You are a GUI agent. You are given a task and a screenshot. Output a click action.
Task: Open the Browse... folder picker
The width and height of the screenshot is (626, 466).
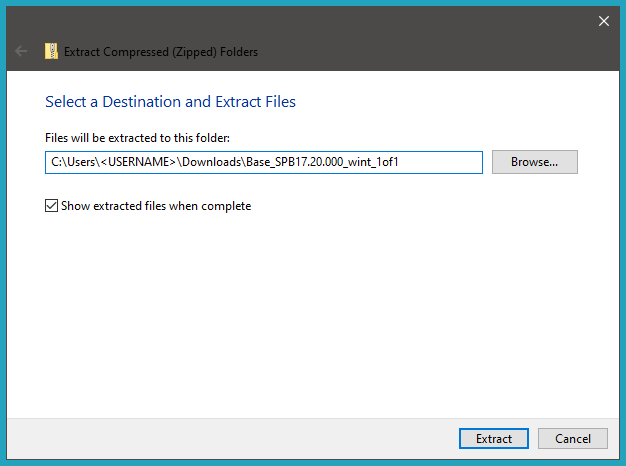(534, 162)
